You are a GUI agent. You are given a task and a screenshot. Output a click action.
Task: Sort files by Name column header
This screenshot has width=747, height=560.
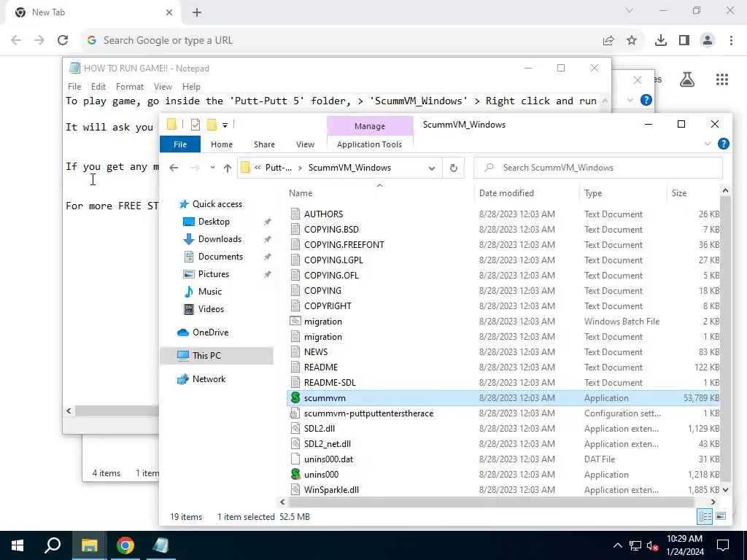(301, 192)
